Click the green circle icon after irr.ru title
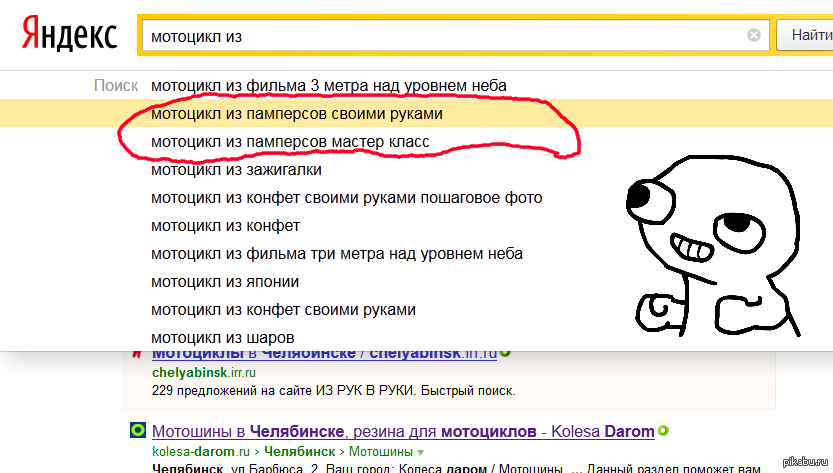The image size is (833, 473). [x=505, y=352]
